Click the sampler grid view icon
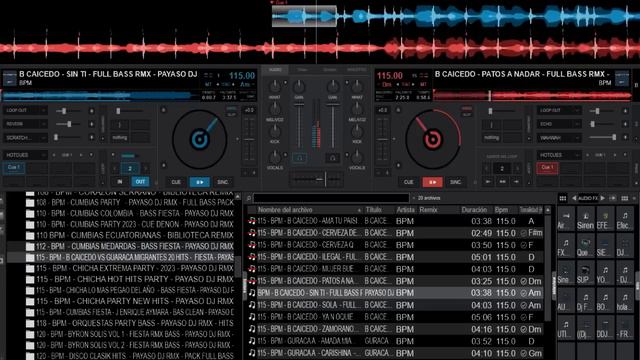 (x=563, y=198)
